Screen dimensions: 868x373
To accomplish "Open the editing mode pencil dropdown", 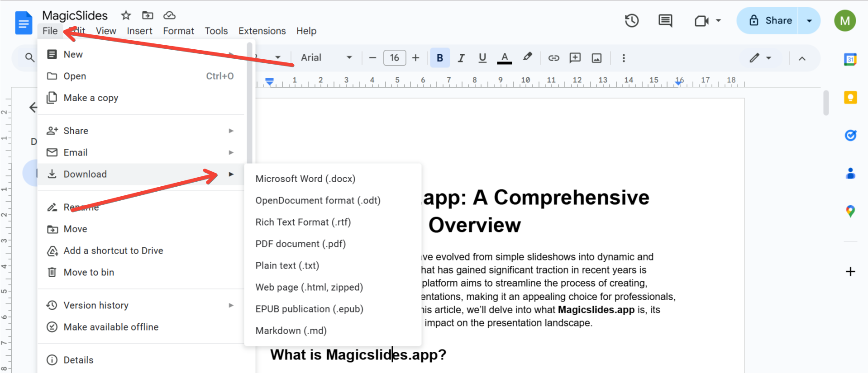I will [760, 58].
